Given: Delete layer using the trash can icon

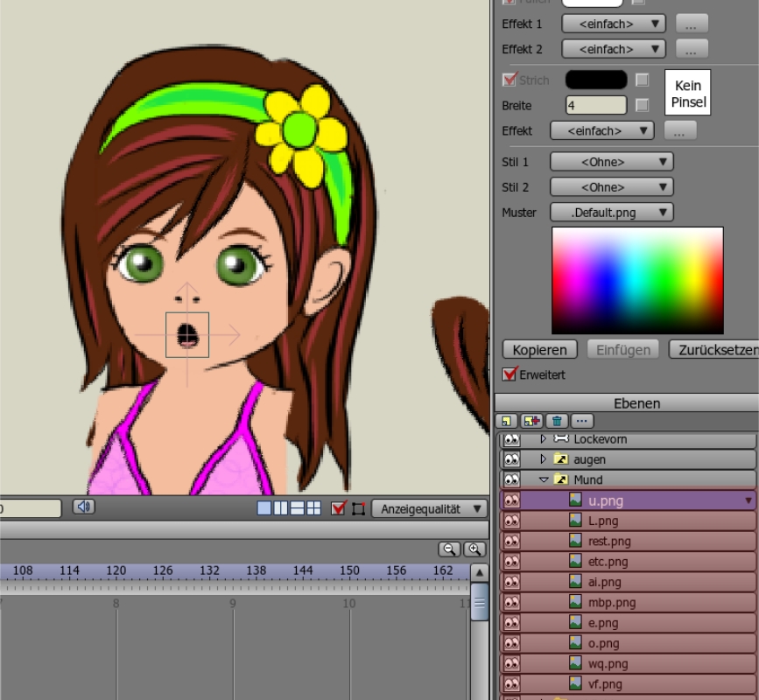Looking at the screenshot, I should click(x=557, y=422).
